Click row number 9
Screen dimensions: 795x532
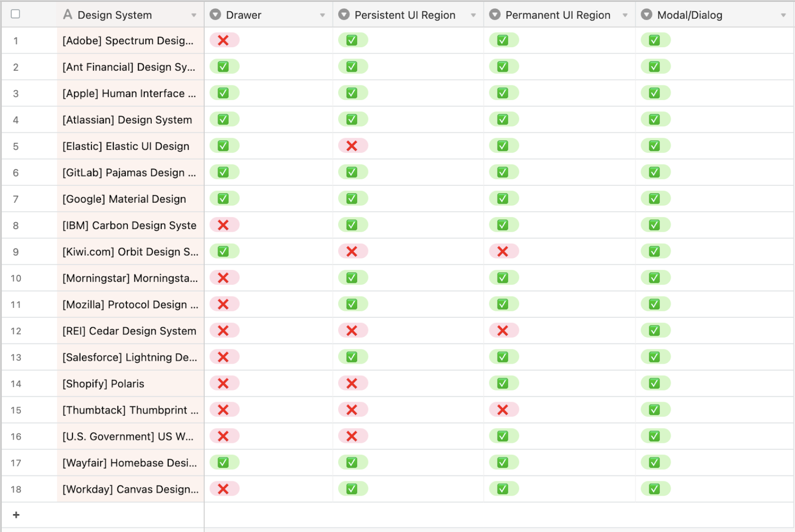click(x=16, y=252)
